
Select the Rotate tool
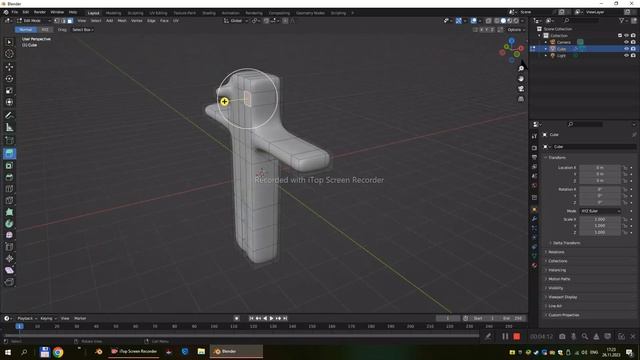[x=9, y=78]
